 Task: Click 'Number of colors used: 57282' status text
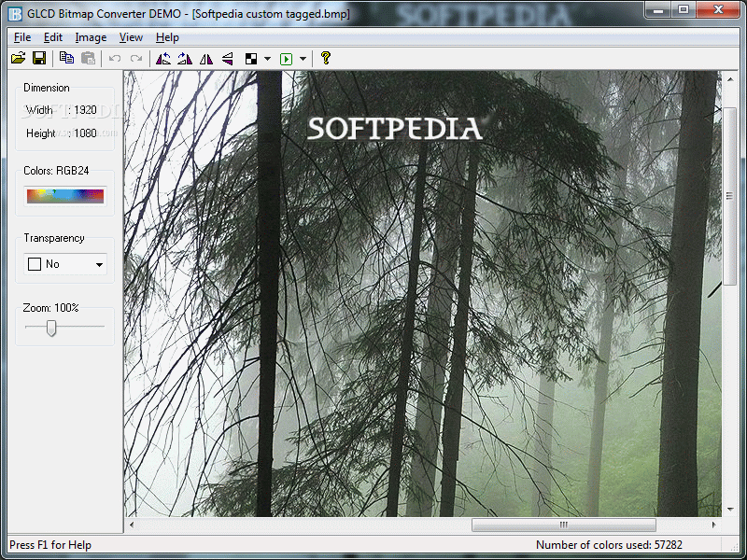(609, 545)
